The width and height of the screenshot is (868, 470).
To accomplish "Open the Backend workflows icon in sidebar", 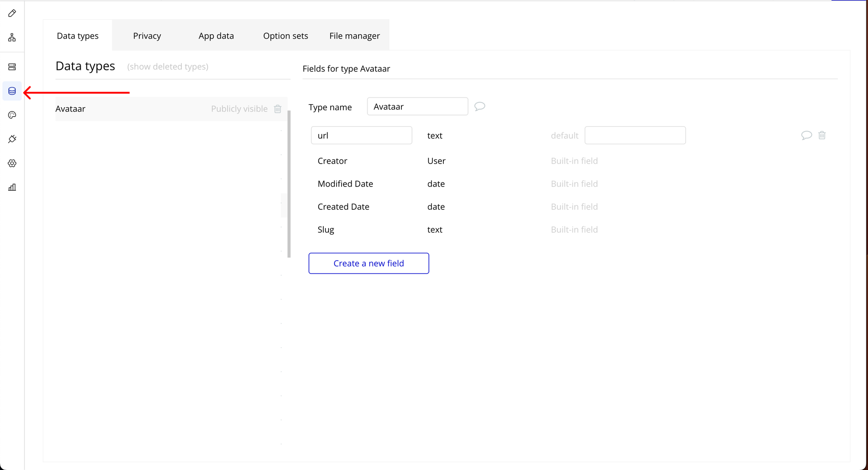I will (12, 67).
